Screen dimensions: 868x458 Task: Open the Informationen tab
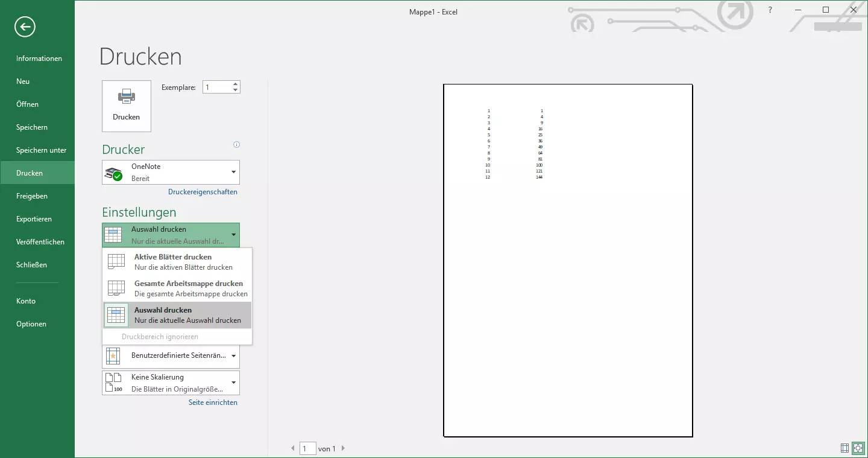pyautogui.click(x=37, y=59)
